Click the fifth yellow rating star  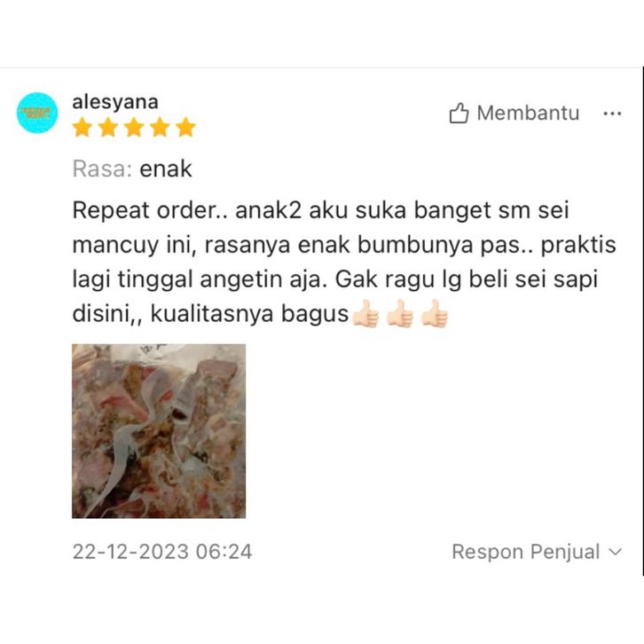tap(185, 127)
